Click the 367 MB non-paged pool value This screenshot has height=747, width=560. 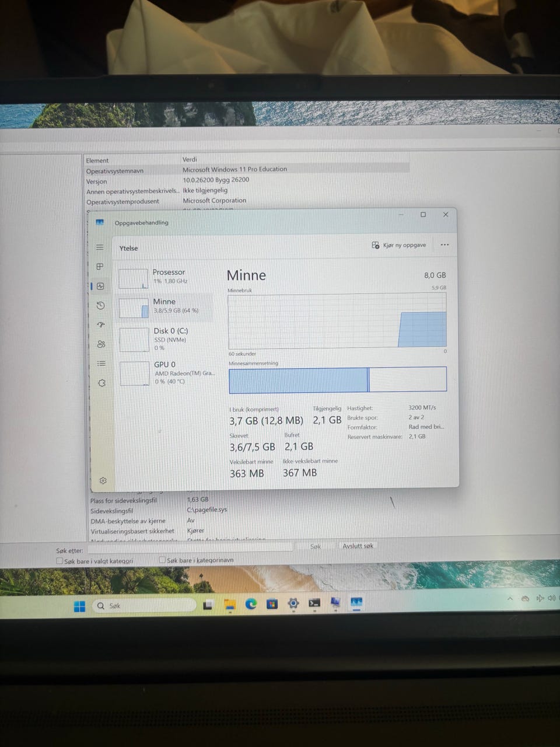coord(300,473)
